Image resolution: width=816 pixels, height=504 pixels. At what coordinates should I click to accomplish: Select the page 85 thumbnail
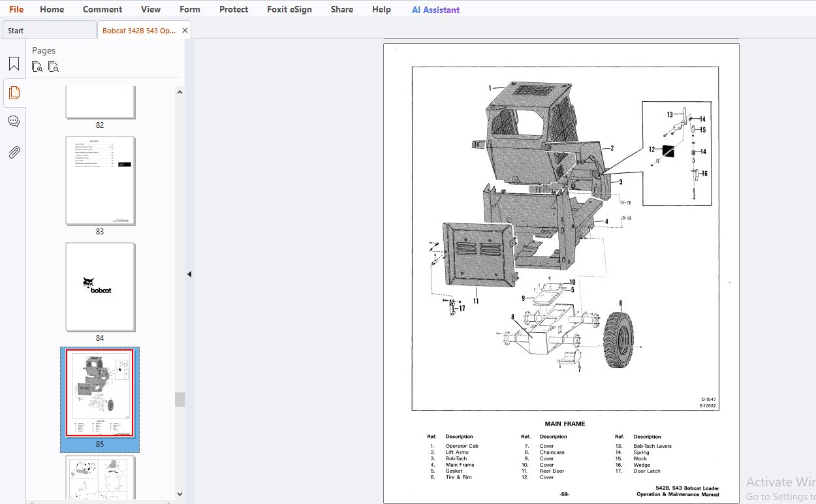tap(100, 393)
